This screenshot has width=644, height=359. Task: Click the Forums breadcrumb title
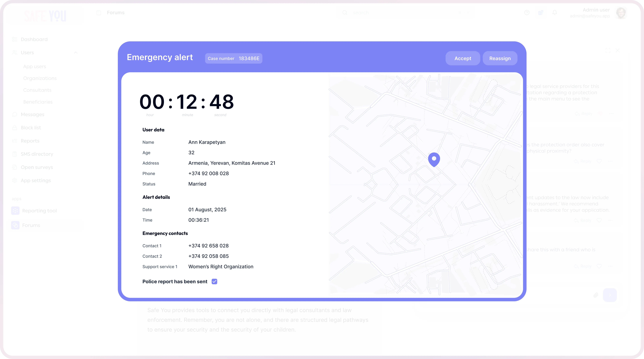coord(116,12)
